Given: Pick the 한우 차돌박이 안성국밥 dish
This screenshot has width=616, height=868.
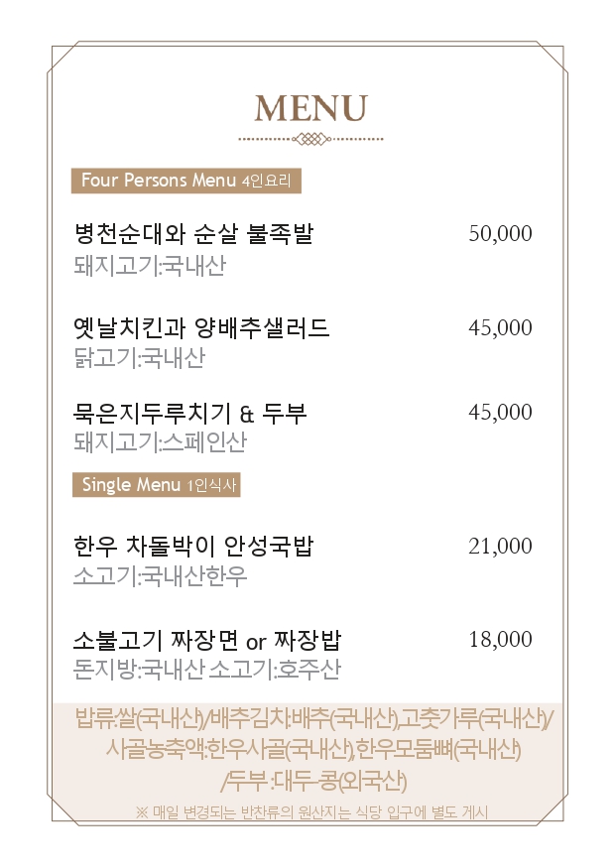Looking at the screenshot, I should pos(193,546).
